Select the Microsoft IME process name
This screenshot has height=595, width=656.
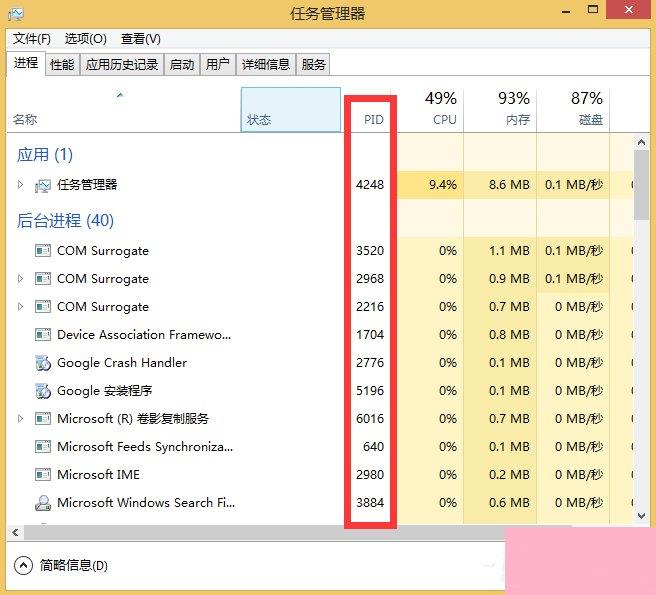pyautogui.click(x=98, y=474)
